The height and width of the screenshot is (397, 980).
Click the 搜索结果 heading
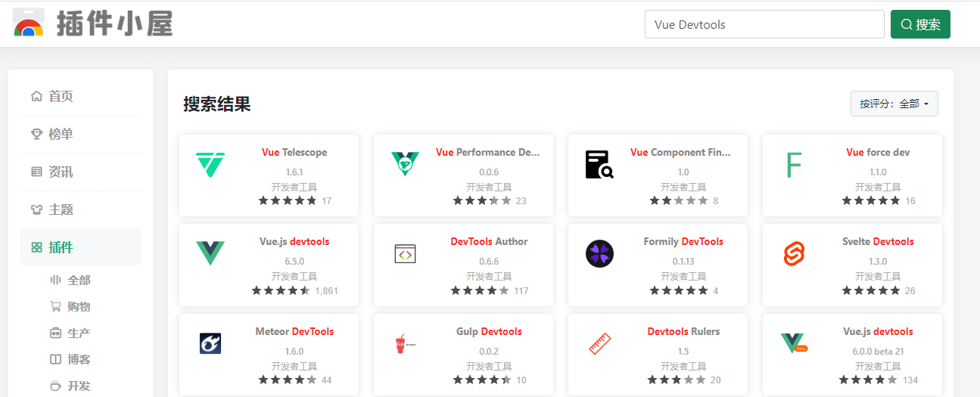[217, 104]
